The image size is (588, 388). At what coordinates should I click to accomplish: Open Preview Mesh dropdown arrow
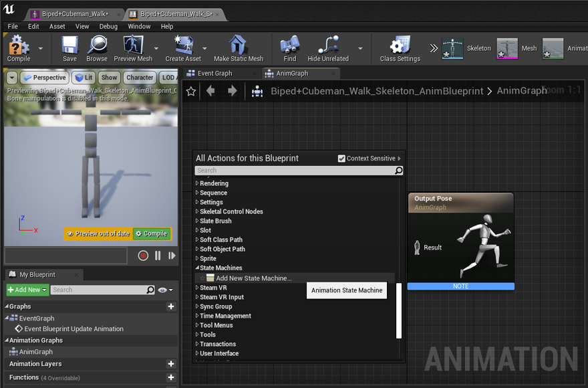[x=156, y=48]
